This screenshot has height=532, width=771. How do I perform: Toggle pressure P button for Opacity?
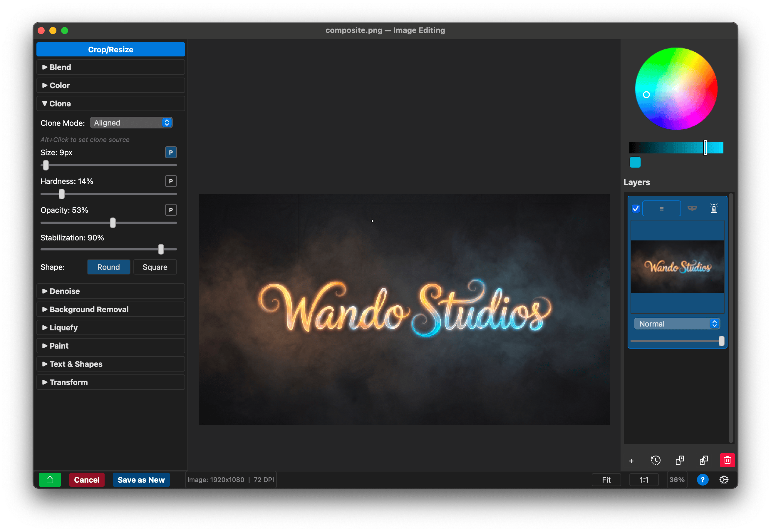(x=171, y=210)
